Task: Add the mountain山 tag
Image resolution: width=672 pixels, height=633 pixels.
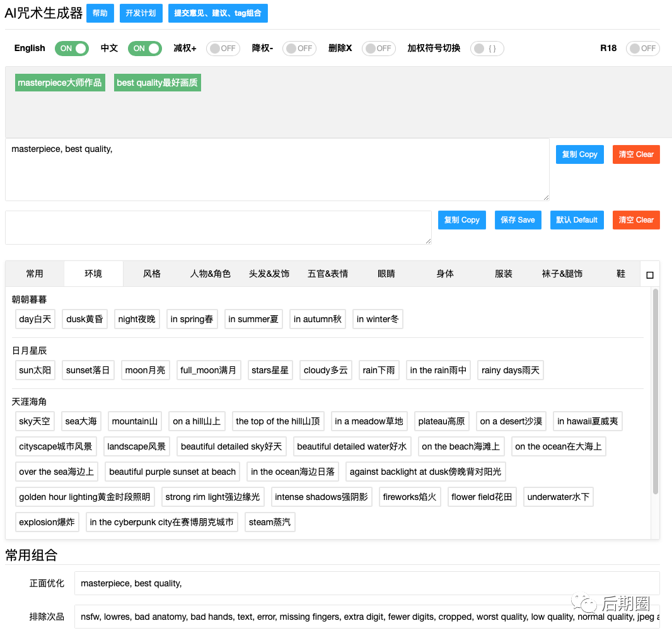Action: point(135,421)
